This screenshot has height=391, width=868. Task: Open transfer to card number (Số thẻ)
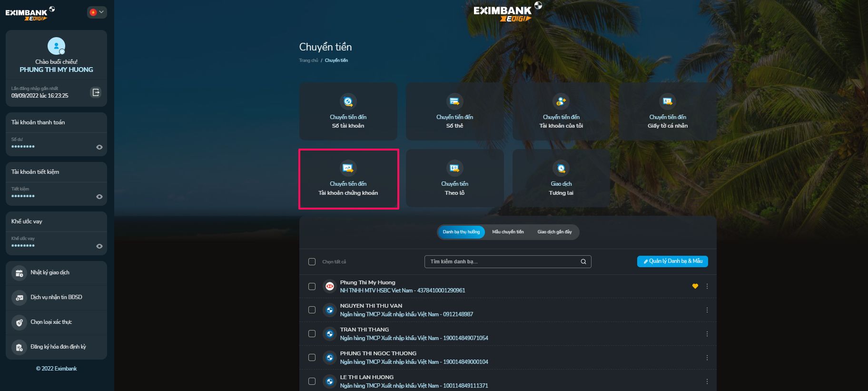[x=454, y=111]
